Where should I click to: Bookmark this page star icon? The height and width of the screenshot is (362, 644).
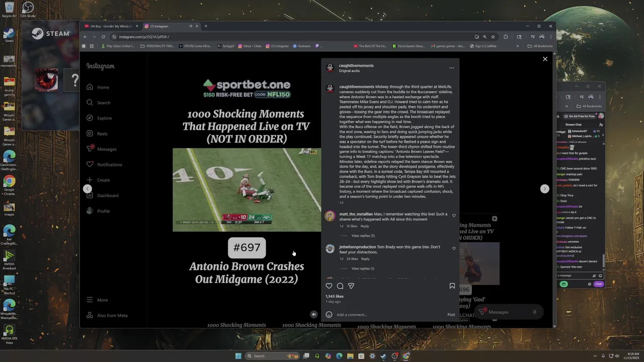(x=493, y=37)
